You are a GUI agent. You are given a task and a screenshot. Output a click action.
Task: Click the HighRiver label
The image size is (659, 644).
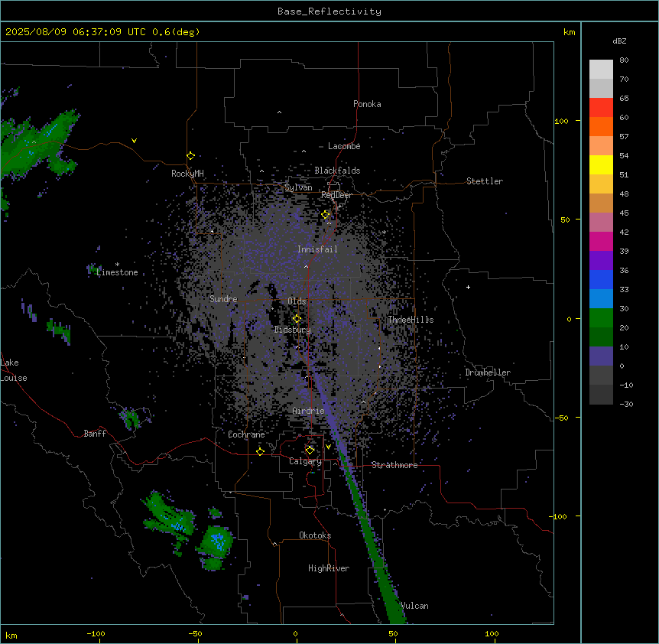click(x=329, y=568)
